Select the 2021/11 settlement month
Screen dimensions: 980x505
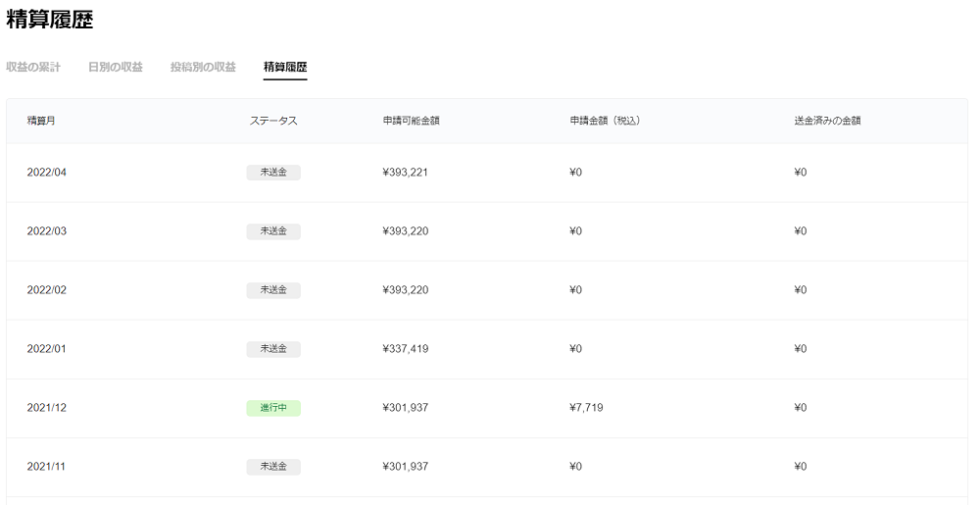(x=47, y=467)
